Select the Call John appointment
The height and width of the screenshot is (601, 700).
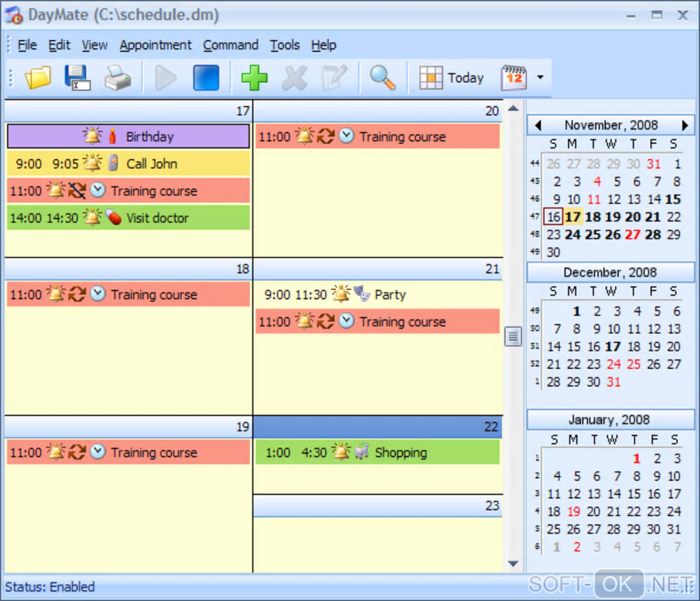click(x=128, y=164)
